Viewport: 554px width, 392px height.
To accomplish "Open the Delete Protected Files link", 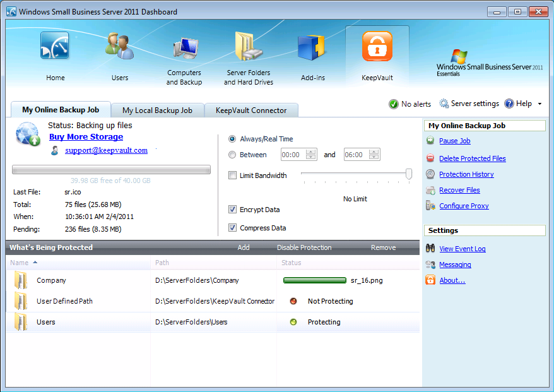I will (473, 158).
